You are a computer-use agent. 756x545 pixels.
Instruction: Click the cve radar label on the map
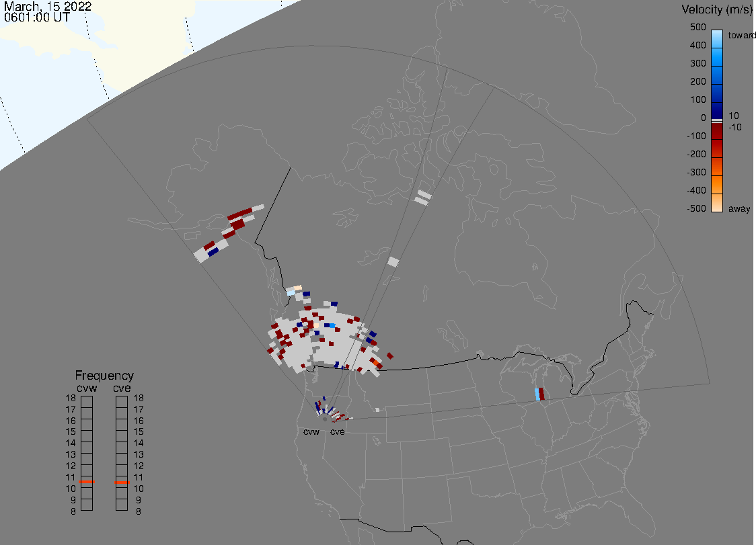point(337,432)
